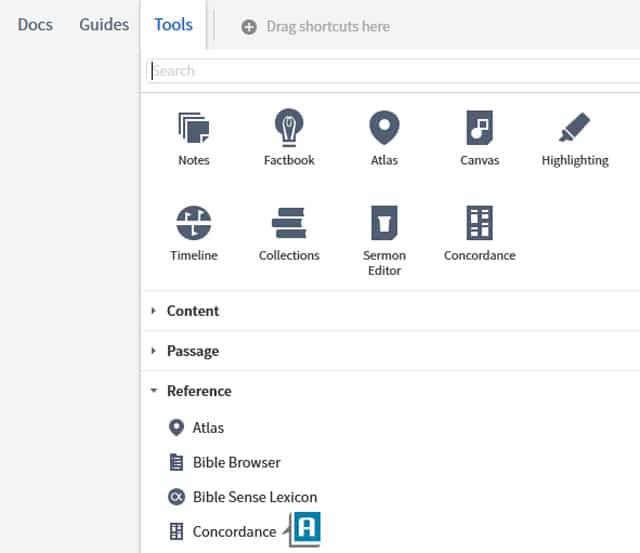
Task: Click the Tools tab
Action: 173,25
